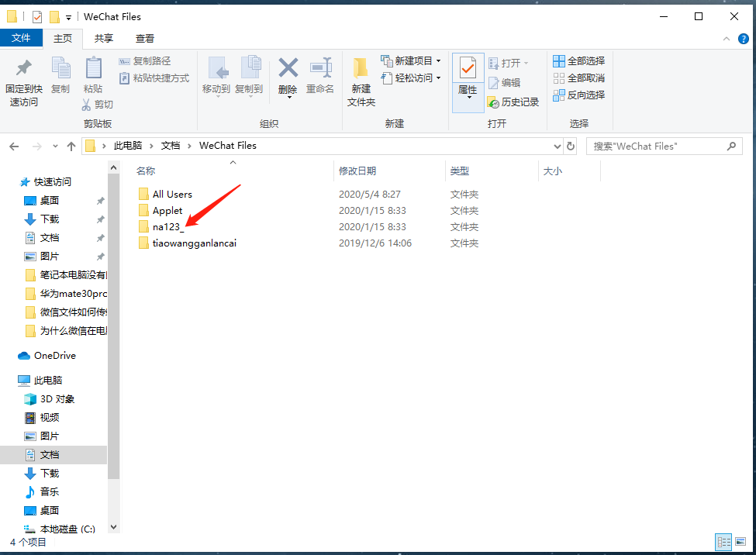Refresh the folder with the refresh button
This screenshot has height=555, width=756.
tap(571, 146)
